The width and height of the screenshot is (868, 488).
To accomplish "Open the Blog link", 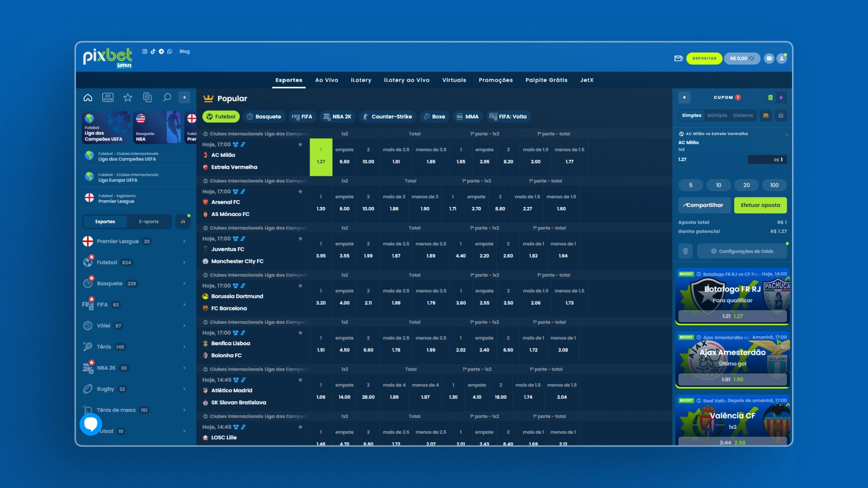I will 184,52.
